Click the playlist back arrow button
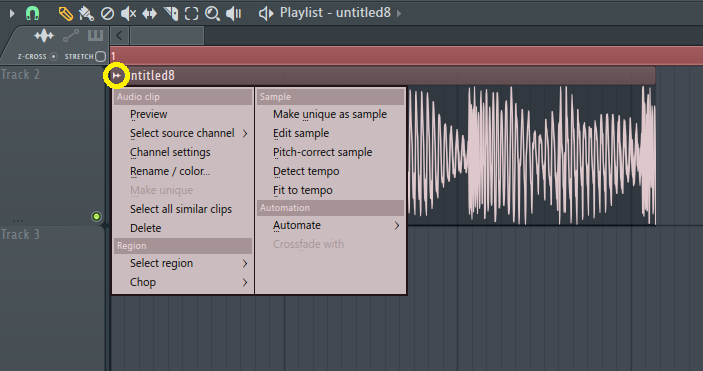This screenshot has width=703, height=371. tap(119, 35)
